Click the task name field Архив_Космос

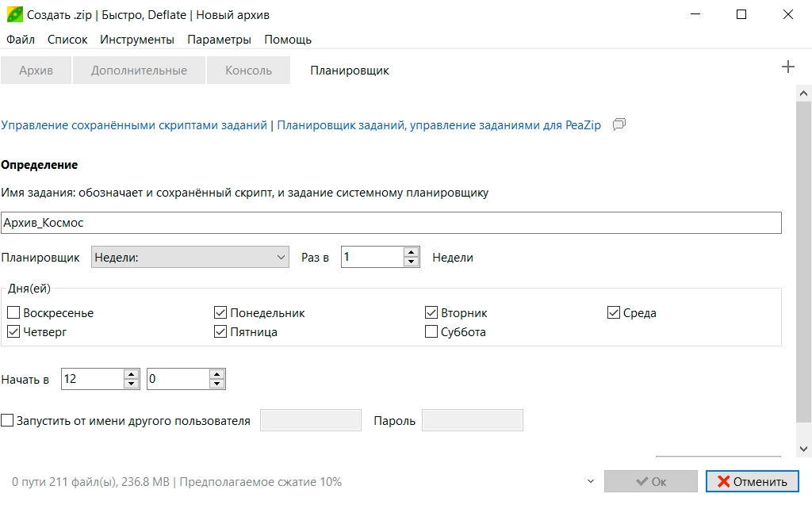tap(391, 223)
